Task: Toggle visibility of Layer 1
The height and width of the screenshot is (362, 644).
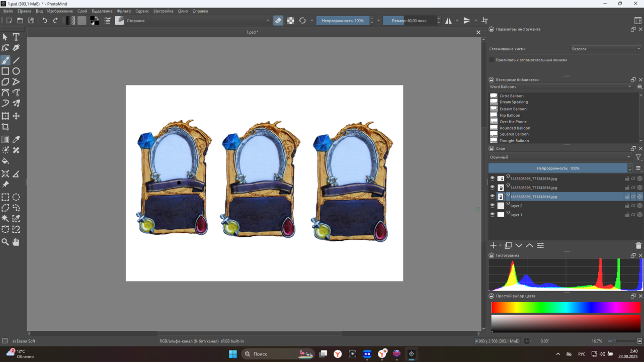Action: (x=493, y=215)
